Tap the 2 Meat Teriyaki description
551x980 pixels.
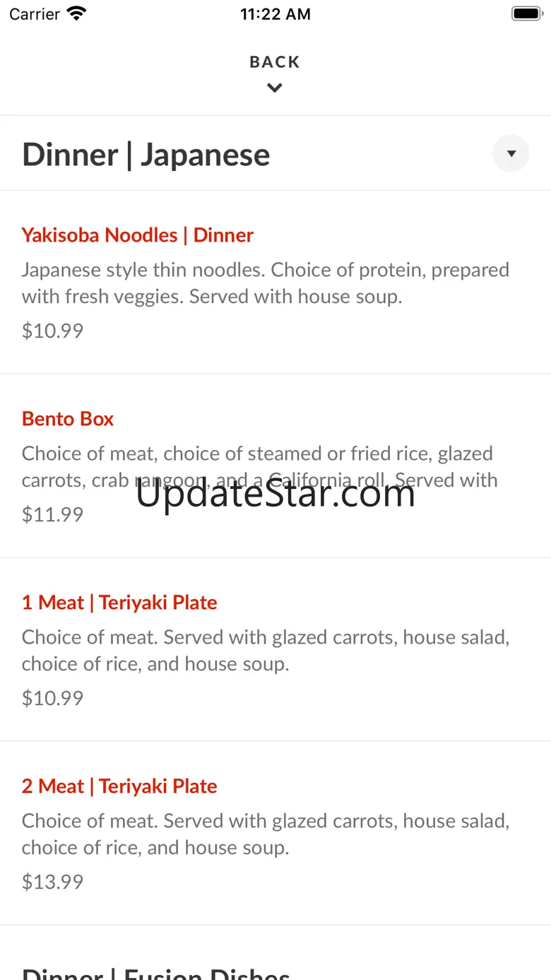tap(266, 834)
